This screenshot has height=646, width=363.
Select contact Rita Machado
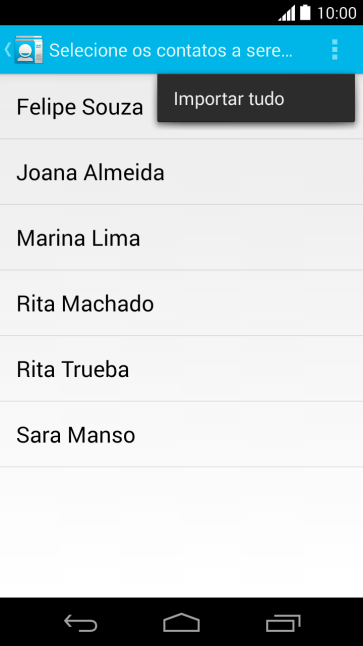pyautogui.click(x=181, y=303)
